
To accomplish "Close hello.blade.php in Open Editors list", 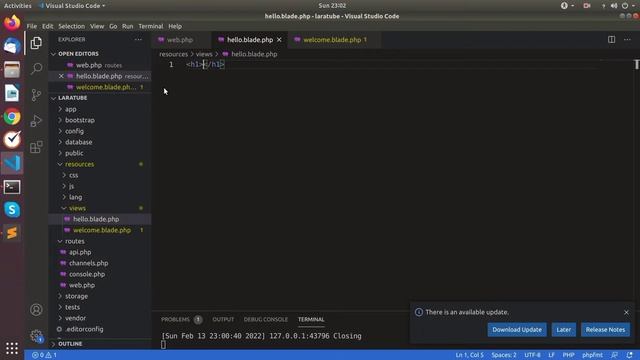I will 61,76.
